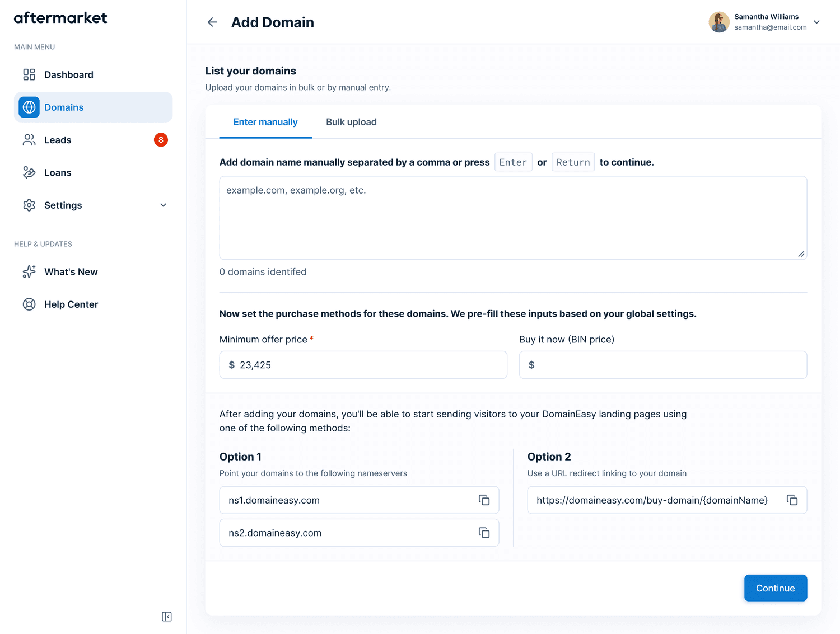840x634 pixels.
Task: Open the Leads notification badge
Action: (x=161, y=140)
